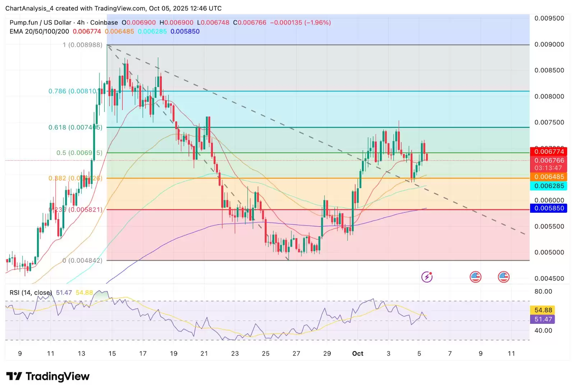575x392 pixels.
Task: Click the purple lightning event icon
Action: click(x=427, y=277)
